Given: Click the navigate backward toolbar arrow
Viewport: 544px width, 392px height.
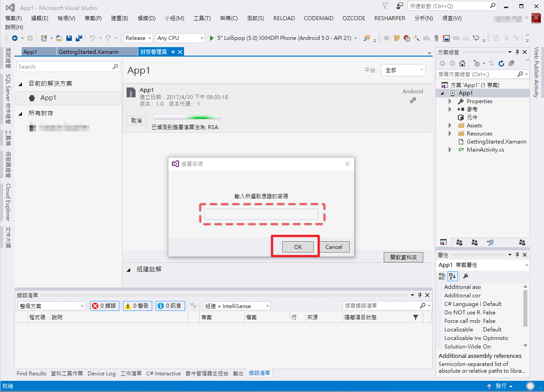Looking at the screenshot, I should [x=15, y=38].
